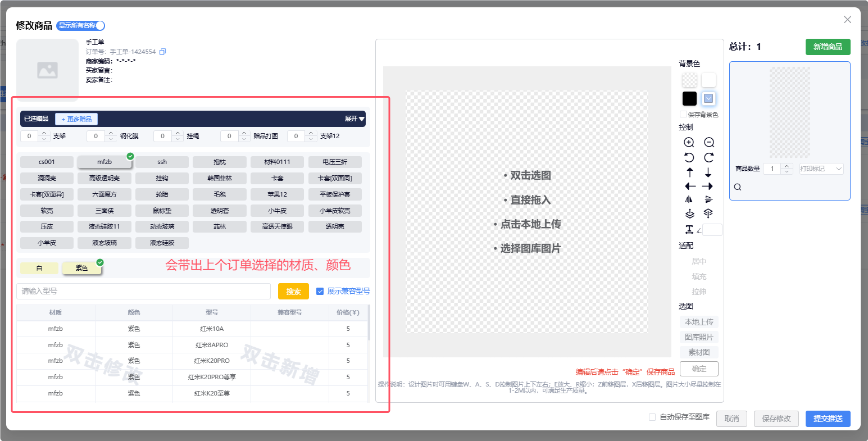
Task: Choose the black background swatch
Action: click(689, 98)
